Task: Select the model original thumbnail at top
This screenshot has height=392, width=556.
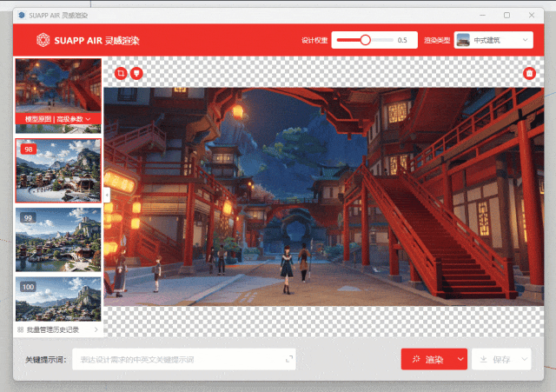Action: pos(58,86)
